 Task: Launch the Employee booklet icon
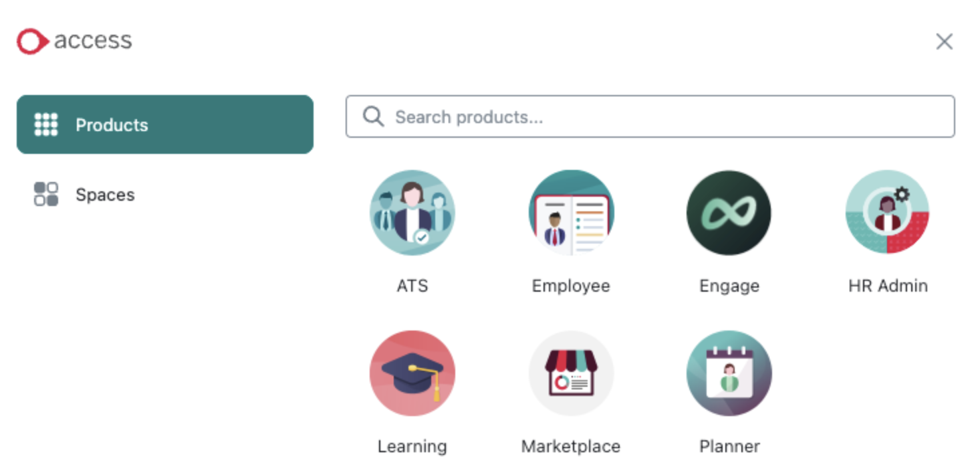click(x=571, y=213)
